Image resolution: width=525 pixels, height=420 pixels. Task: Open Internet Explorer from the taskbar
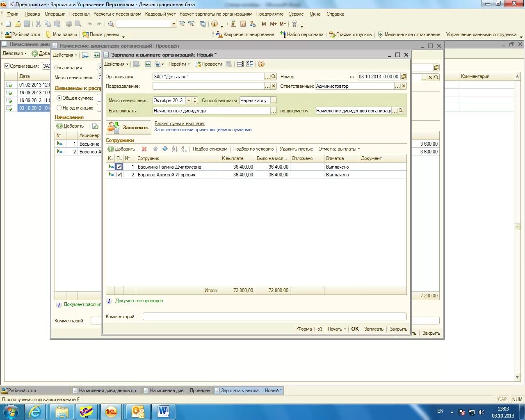click(x=35, y=412)
